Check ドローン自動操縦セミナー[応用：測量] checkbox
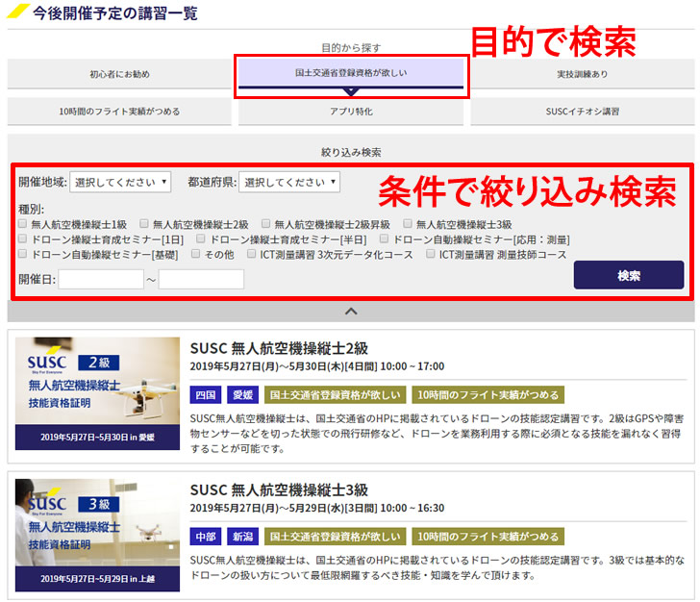Screen dimensions: 700x602 pyautogui.click(x=384, y=238)
